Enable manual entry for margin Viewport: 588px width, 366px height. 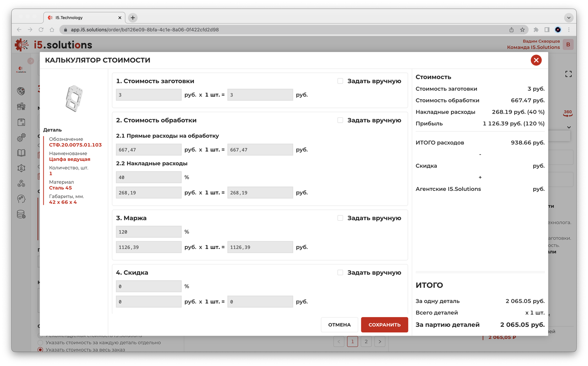pyautogui.click(x=340, y=218)
